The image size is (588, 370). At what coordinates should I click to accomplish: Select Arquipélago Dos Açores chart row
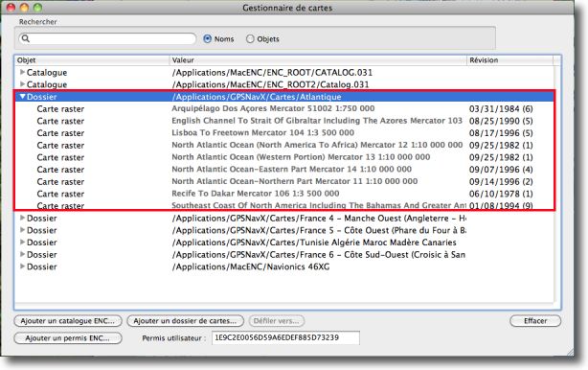(284, 109)
